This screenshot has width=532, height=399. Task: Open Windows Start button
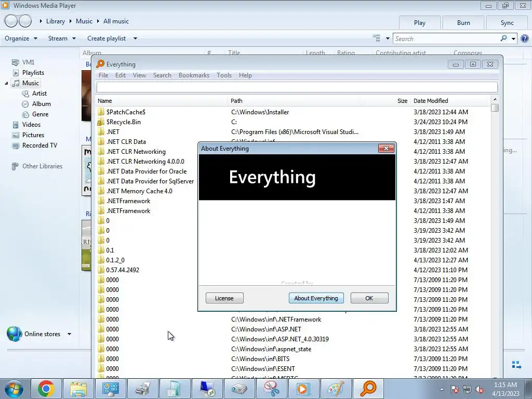(14, 389)
